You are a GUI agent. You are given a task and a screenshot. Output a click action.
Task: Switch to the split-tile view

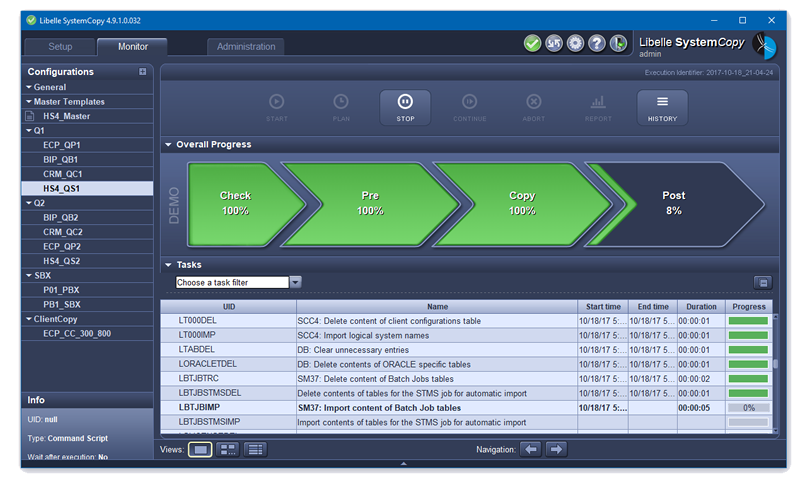pos(227,450)
